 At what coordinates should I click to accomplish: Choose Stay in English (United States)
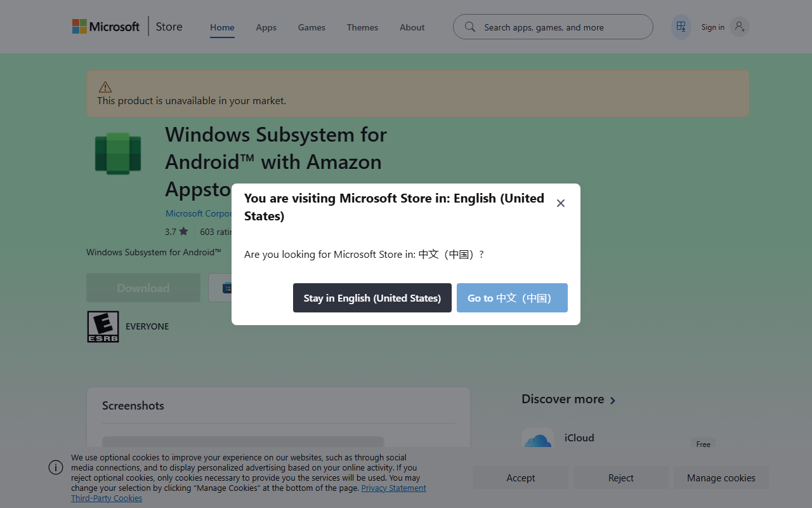tap(372, 298)
